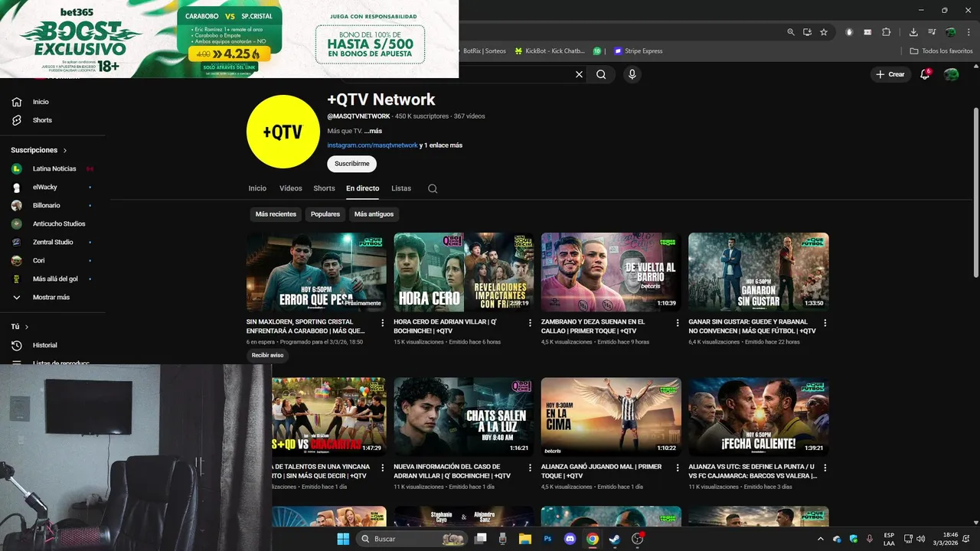Screen dimensions: 980x551
Task: Select the En directo tab
Action: tap(362, 188)
